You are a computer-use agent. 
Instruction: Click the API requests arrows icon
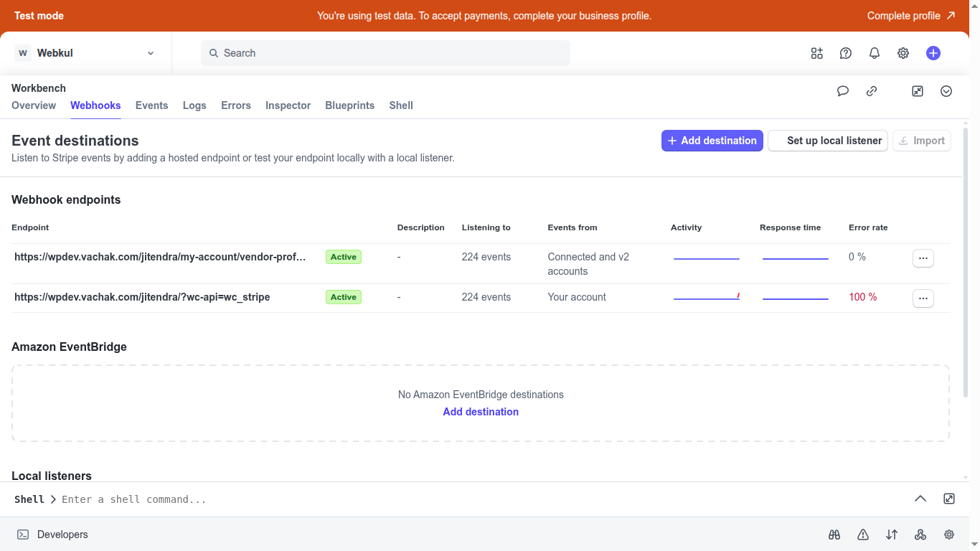[x=892, y=534]
